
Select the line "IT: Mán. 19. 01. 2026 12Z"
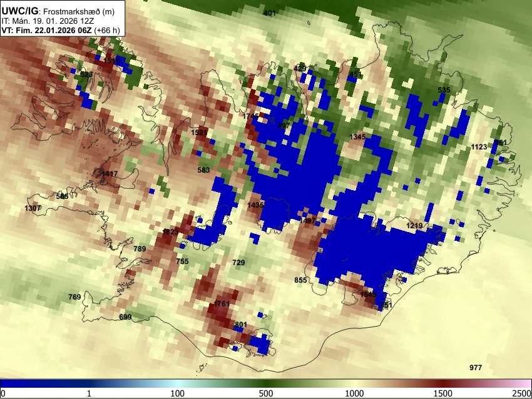point(48,21)
